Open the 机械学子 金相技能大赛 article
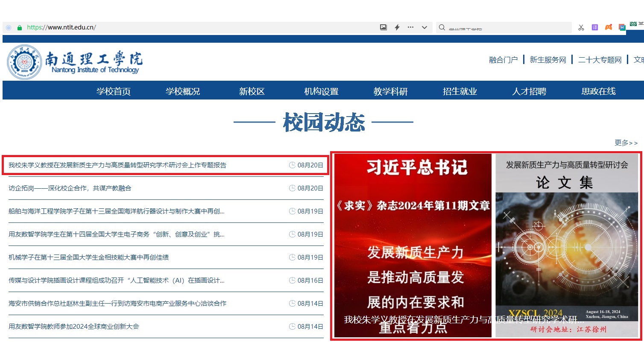 tap(89, 257)
